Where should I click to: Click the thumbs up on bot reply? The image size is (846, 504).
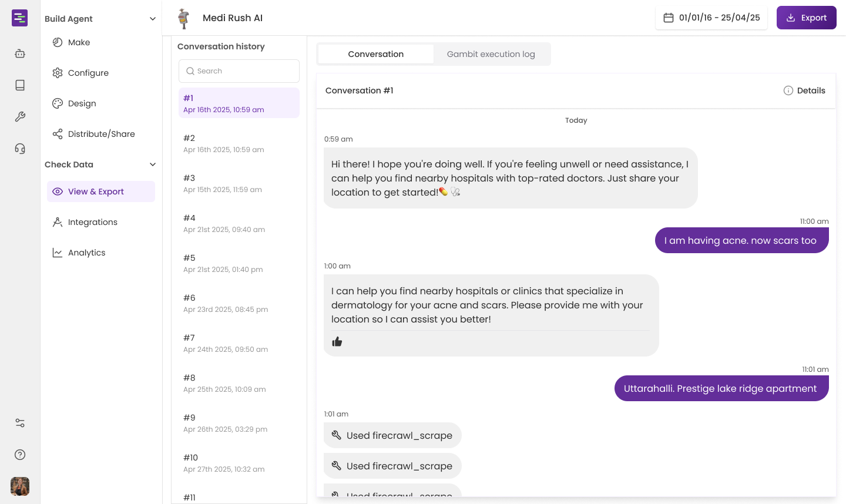(337, 342)
